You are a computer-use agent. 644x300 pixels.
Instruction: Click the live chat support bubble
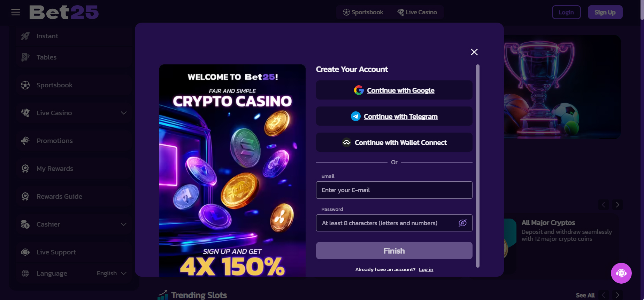tap(621, 273)
